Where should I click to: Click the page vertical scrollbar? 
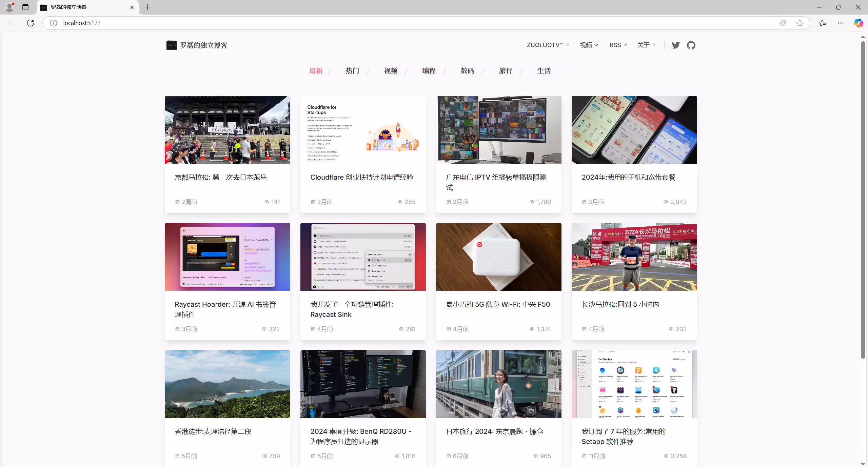pos(863,200)
